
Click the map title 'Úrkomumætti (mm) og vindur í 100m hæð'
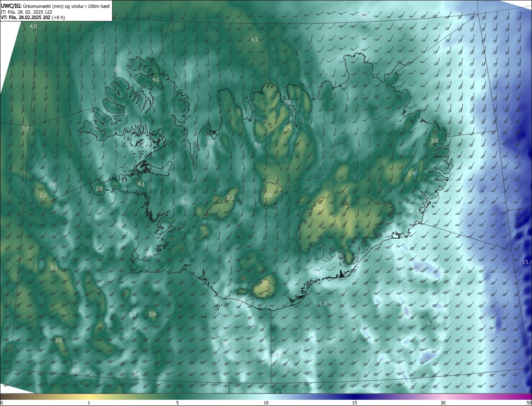(x=66, y=6)
